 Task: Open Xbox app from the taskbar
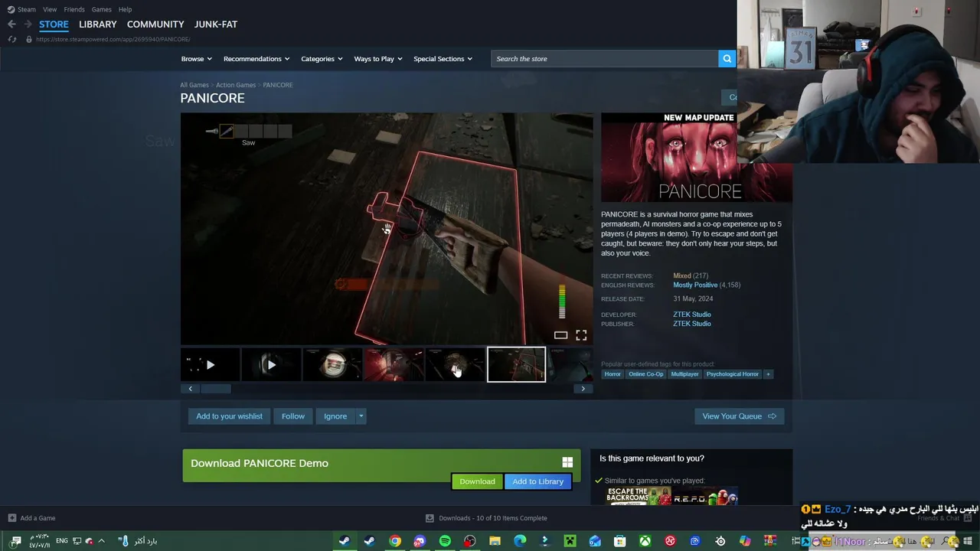click(645, 541)
